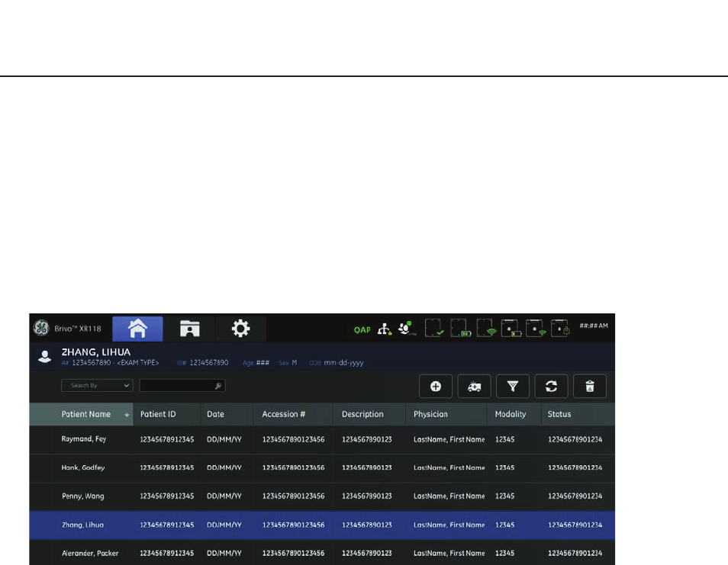This screenshot has height=565, width=728.
Task: View first detector wifi signal icon
Action: pos(487,328)
